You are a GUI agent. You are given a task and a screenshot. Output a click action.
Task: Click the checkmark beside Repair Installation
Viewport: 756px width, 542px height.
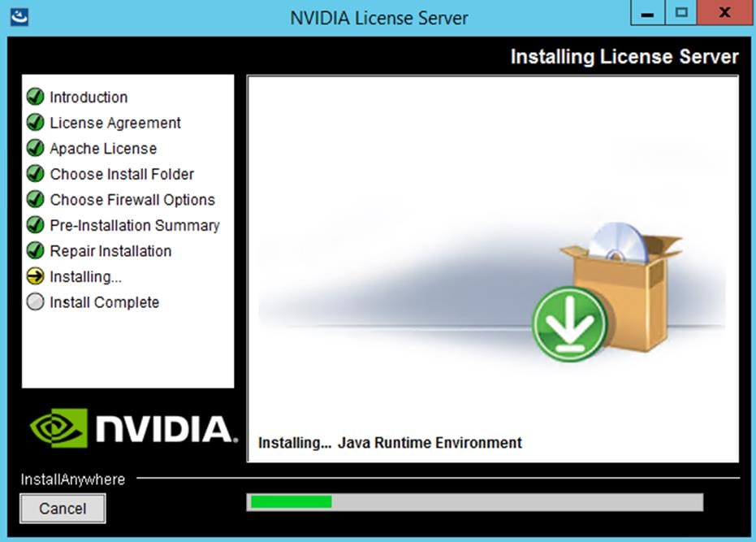pos(35,250)
